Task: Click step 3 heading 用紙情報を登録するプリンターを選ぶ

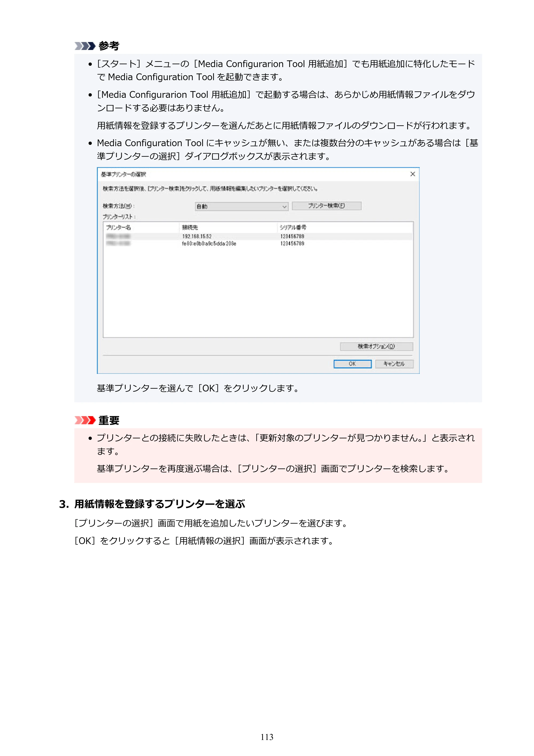Action: 160,504
